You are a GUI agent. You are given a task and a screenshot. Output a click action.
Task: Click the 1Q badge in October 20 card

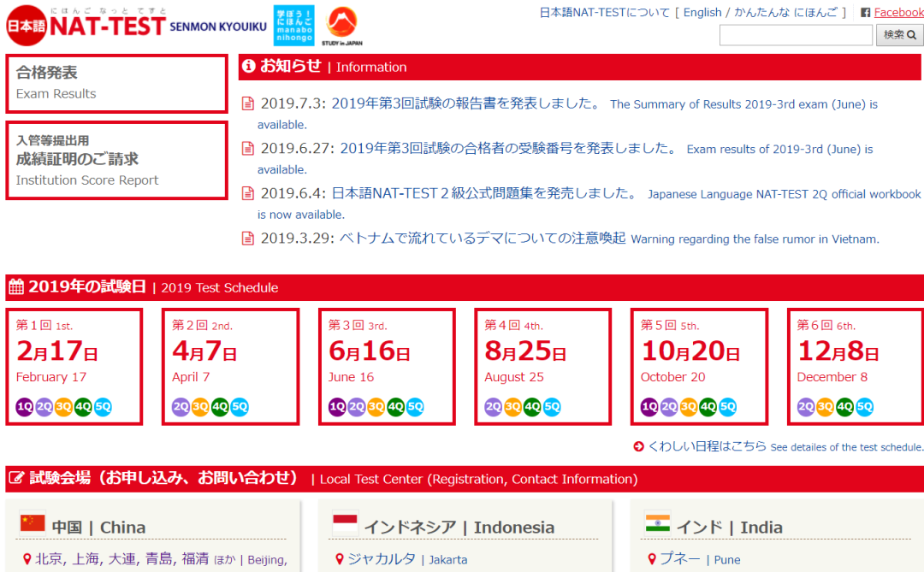[x=649, y=406]
